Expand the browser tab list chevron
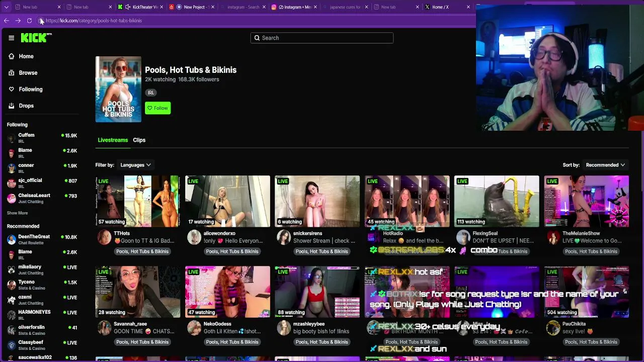This screenshot has height=362, width=644. (6, 7)
